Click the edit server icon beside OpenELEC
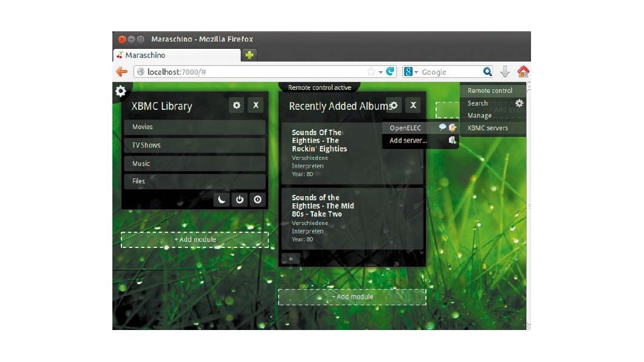This screenshot has height=362, width=644. [x=452, y=127]
